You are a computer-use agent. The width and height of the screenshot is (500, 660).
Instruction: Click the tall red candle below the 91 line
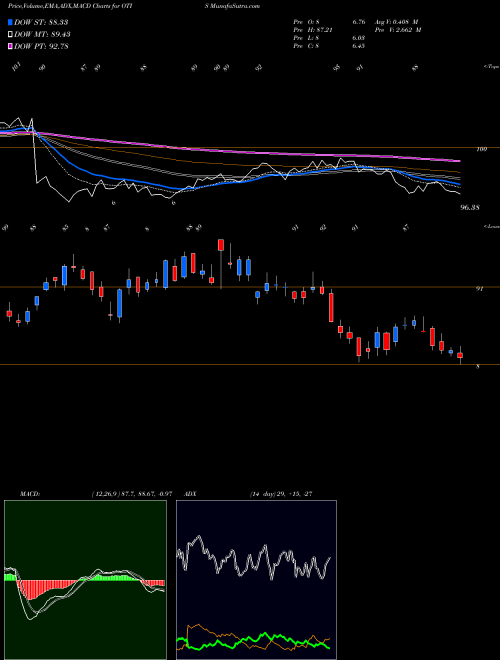(x=331, y=307)
